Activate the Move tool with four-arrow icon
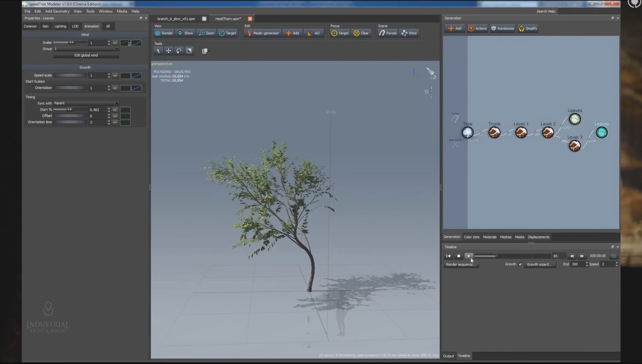Image resolution: width=642 pixels, height=364 pixels. pyautogui.click(x=169, y=51)
